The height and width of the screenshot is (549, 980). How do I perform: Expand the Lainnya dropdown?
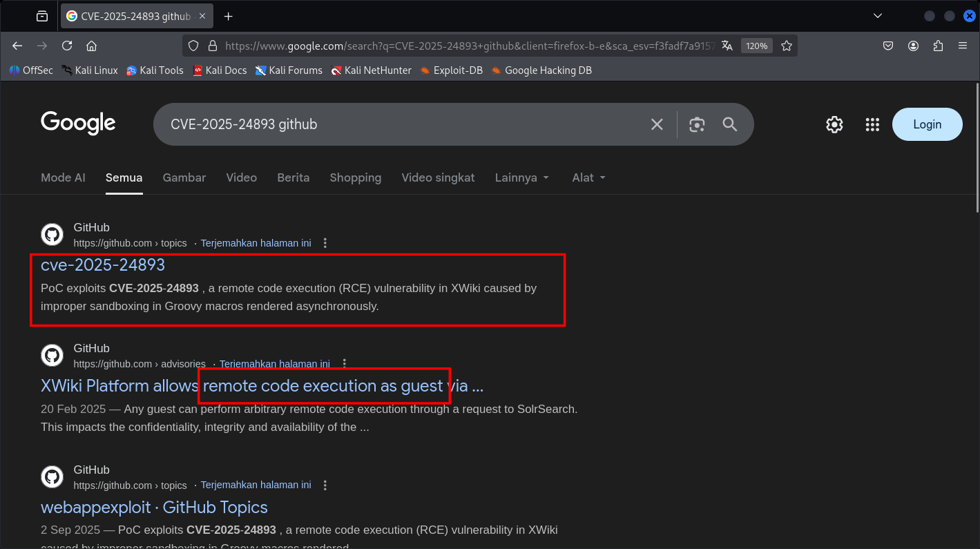[523, 177]
